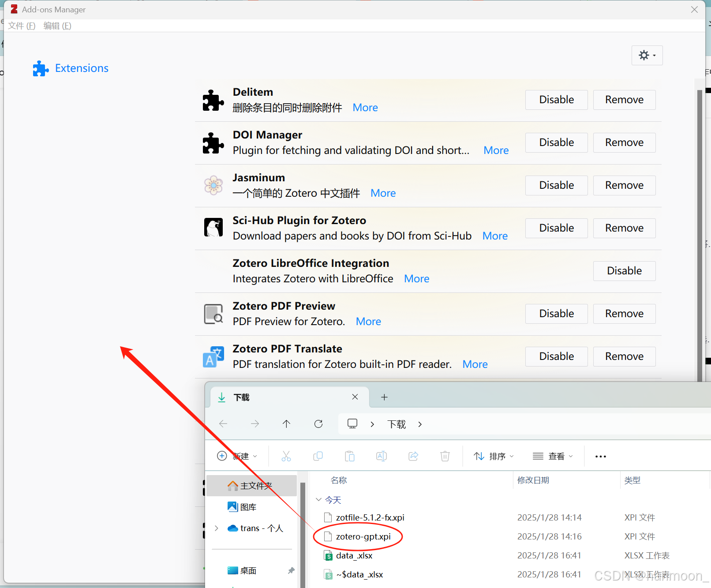The width and height of the screenshot is (711, 588).
Task: Refresh the File Explorer folder
Action: (x=318, y=424)
